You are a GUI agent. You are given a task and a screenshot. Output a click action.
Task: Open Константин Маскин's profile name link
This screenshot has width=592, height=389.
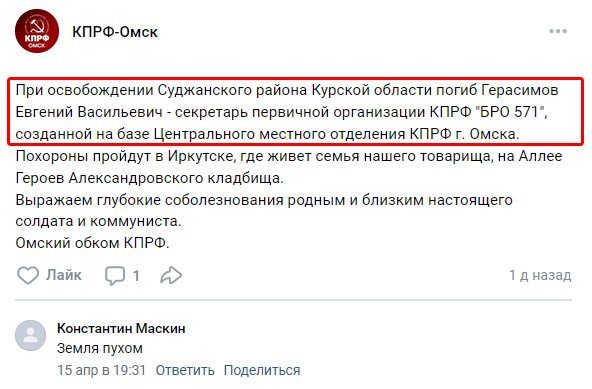[121, 329]
